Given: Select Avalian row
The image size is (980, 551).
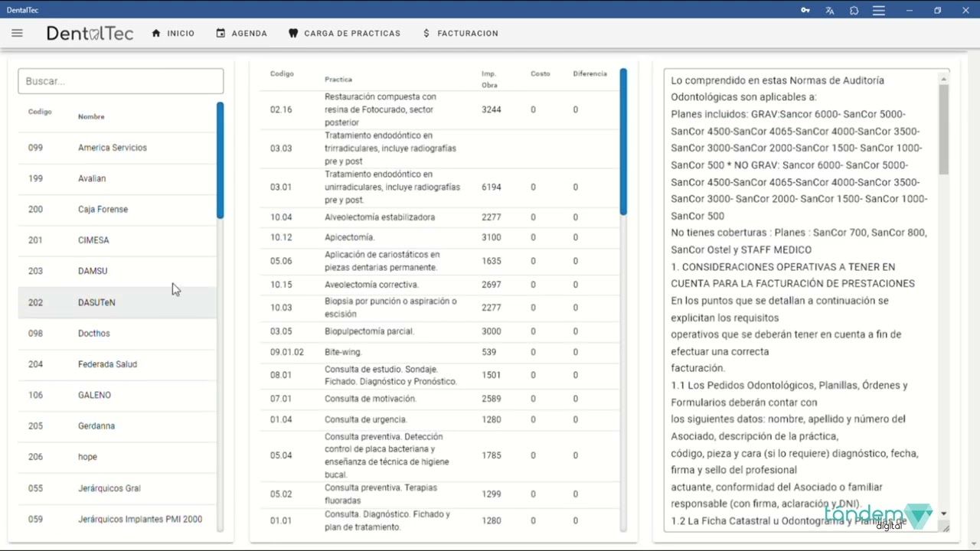Looking at the screenshot, I should click(118, 178).
